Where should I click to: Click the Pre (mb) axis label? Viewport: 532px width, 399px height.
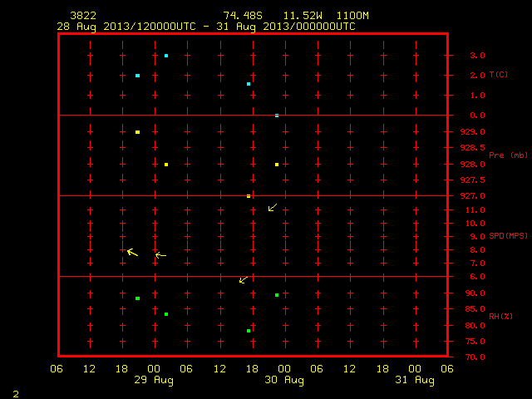pyautogui.click(x=508, y=155)
